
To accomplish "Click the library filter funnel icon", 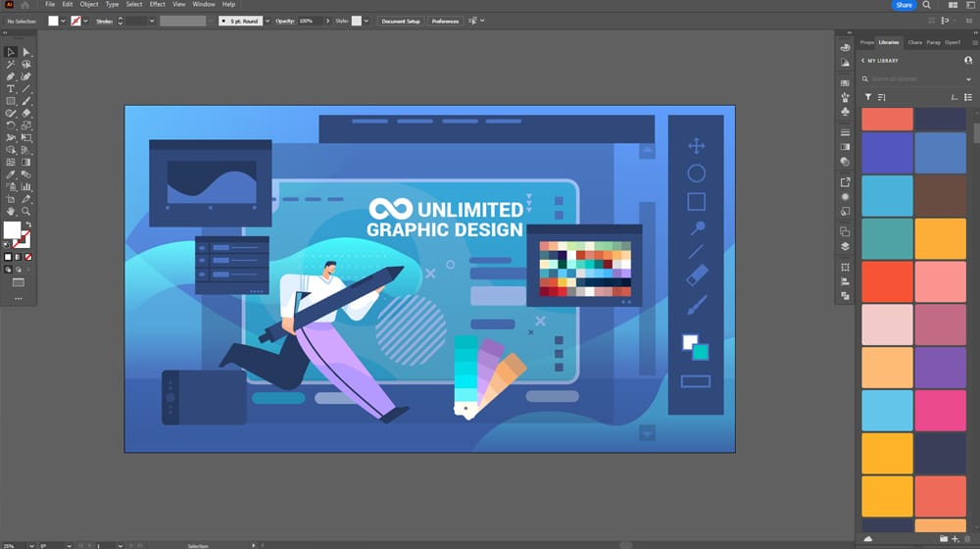I will [868, 97].
